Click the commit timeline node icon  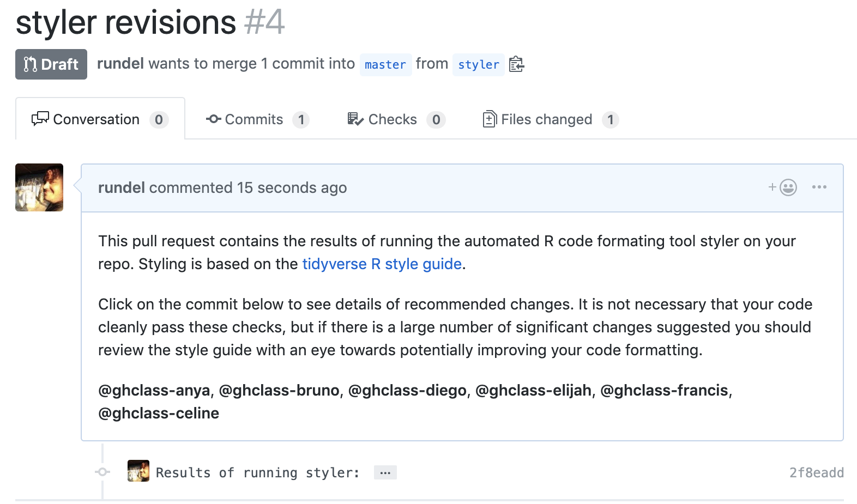click(x=102, y=472)
